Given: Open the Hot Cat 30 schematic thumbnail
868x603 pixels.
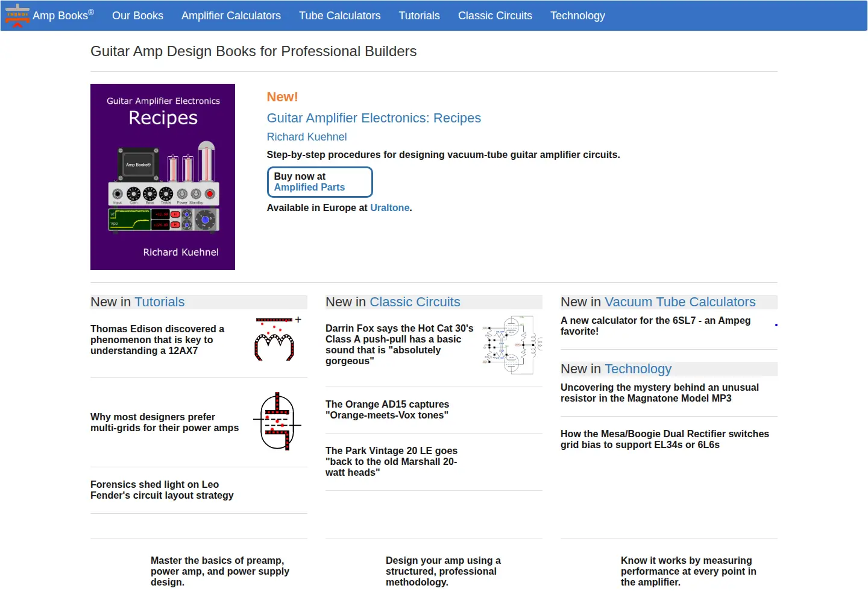Looking at the screenshot, I should [x=512, y=344].
